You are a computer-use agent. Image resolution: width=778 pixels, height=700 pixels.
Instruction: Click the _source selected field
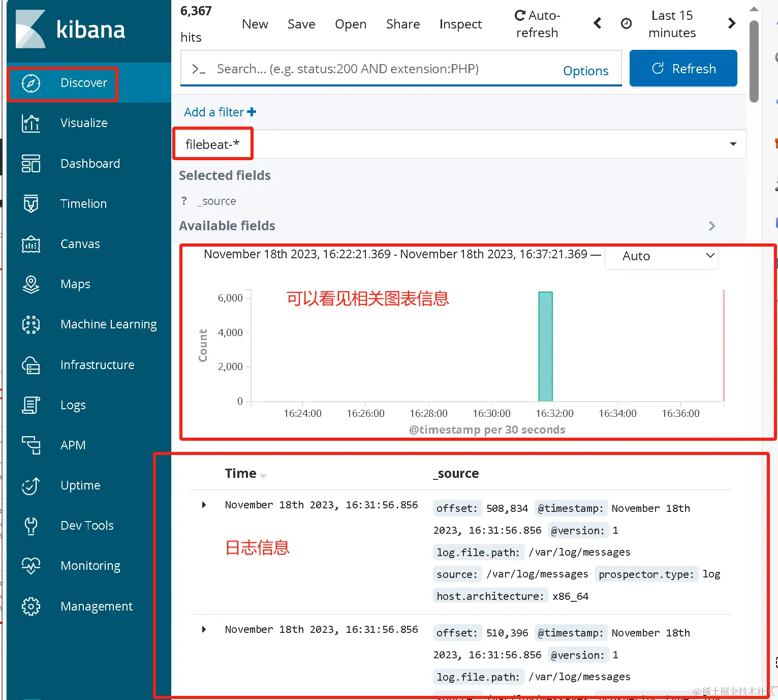216,201
